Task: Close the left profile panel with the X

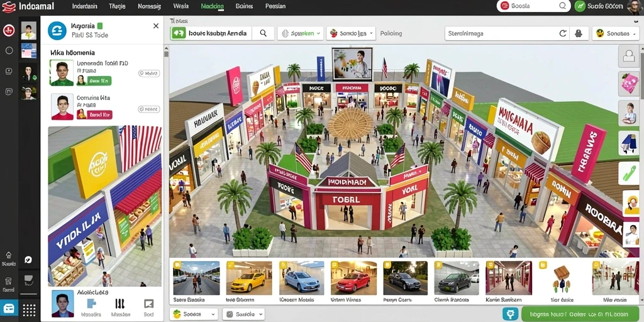Action: click(156, 26)
